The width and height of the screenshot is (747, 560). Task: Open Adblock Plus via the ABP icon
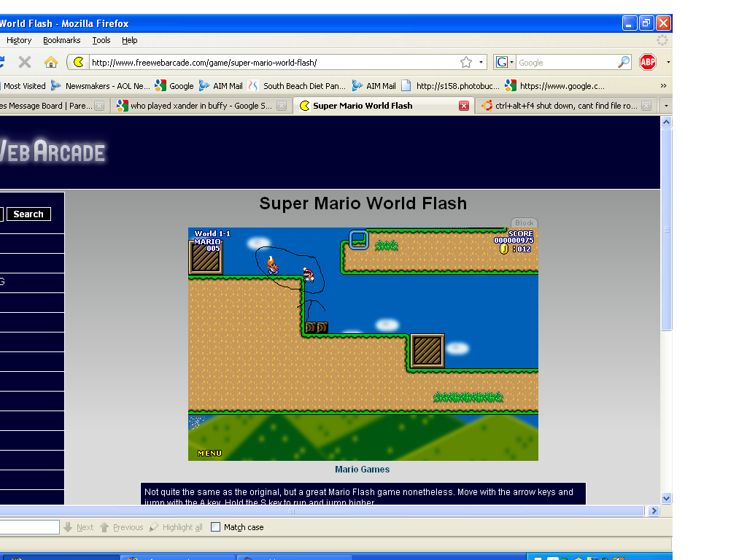pyautogui.click(x=648, y=62)
